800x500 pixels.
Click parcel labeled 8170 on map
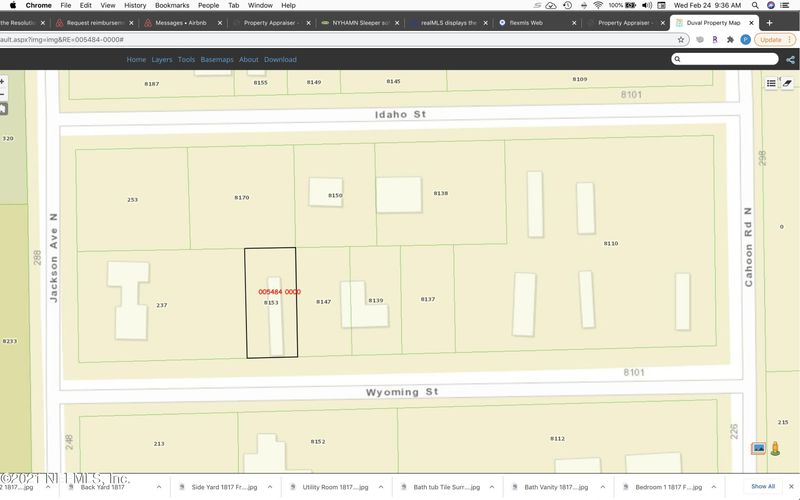pos(242,197)
